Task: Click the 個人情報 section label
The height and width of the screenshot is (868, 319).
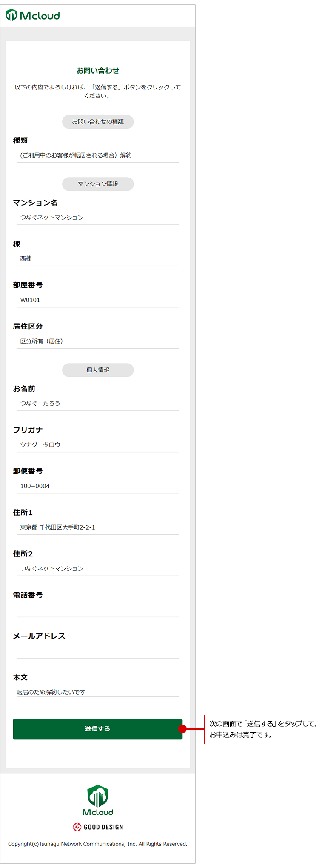Action: (98, 370)
